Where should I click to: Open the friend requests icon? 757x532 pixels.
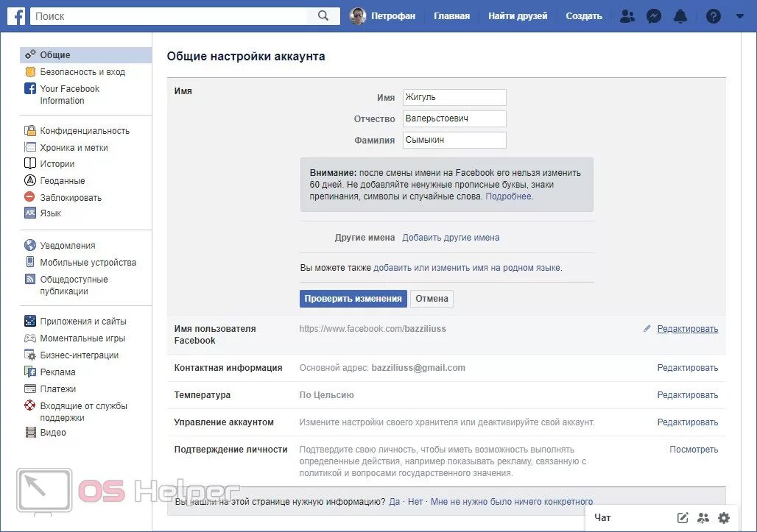627,16
